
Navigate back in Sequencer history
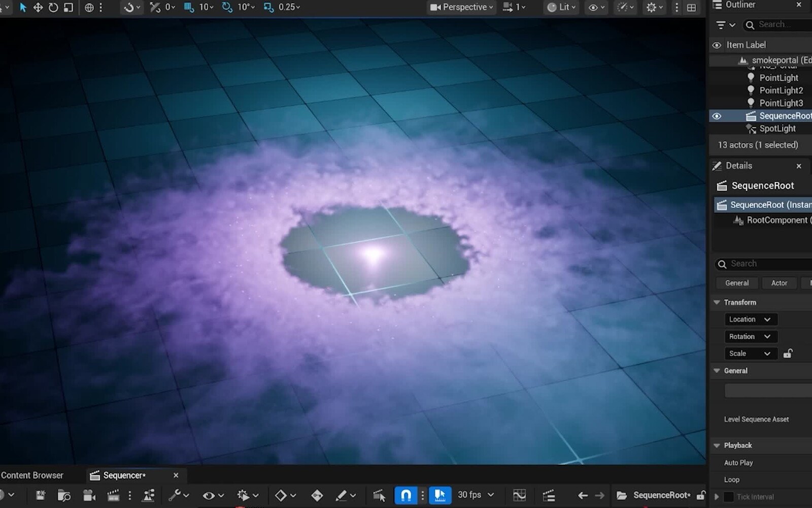(x=583, y=495)
